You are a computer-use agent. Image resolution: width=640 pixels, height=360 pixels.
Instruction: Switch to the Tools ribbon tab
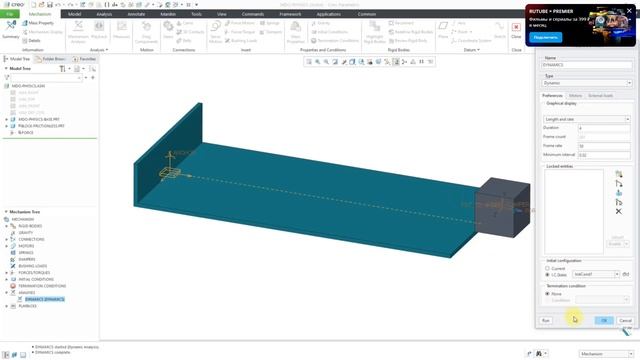[x=196, y=14]
